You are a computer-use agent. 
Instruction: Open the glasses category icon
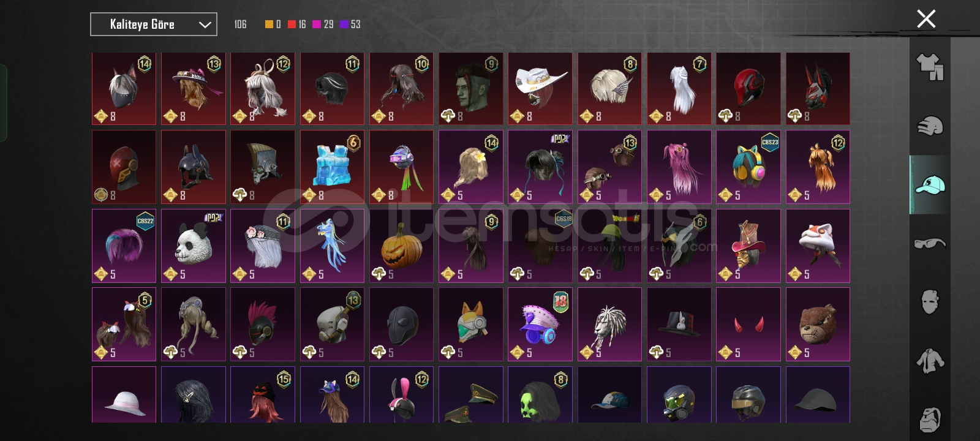930,243
